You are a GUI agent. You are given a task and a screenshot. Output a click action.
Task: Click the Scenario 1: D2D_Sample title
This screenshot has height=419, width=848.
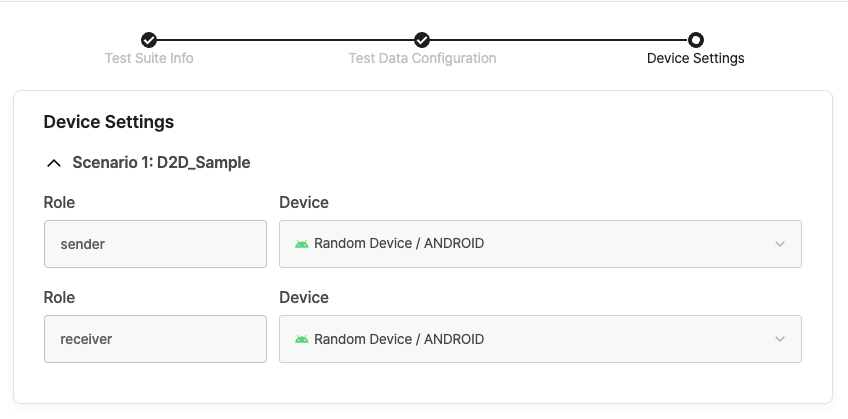coord(161,162)
